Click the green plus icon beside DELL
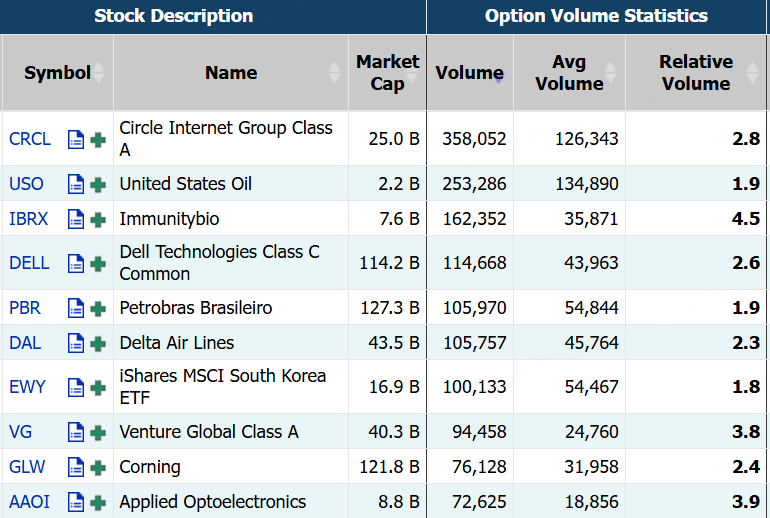770x518 pixels. 98,264
